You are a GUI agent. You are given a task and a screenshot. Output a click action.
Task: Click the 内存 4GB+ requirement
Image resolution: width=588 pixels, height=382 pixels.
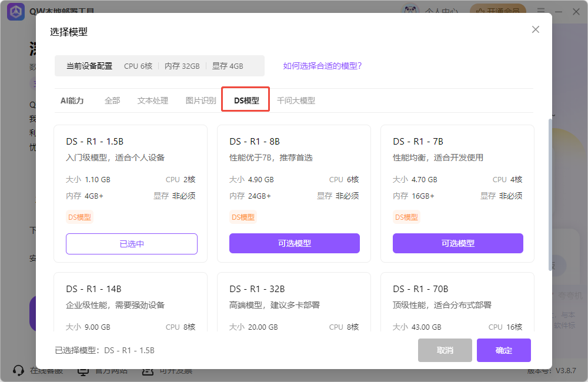tap(85, 196)
